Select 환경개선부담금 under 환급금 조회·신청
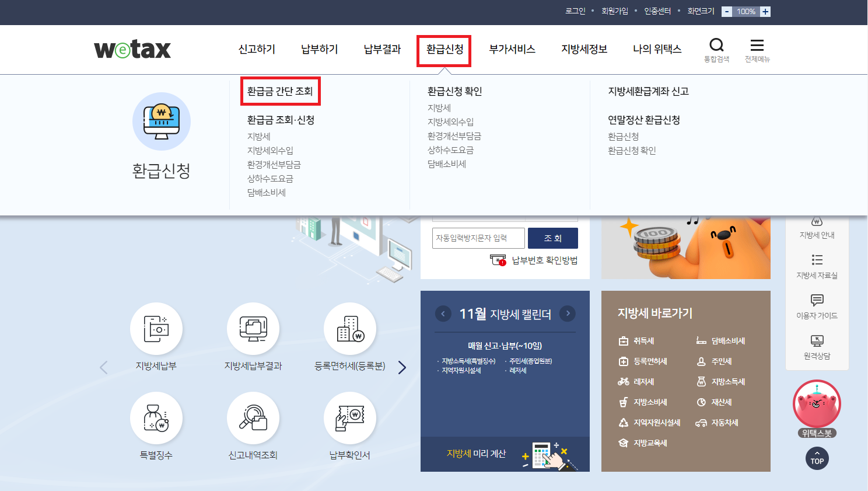 (274, 165)
